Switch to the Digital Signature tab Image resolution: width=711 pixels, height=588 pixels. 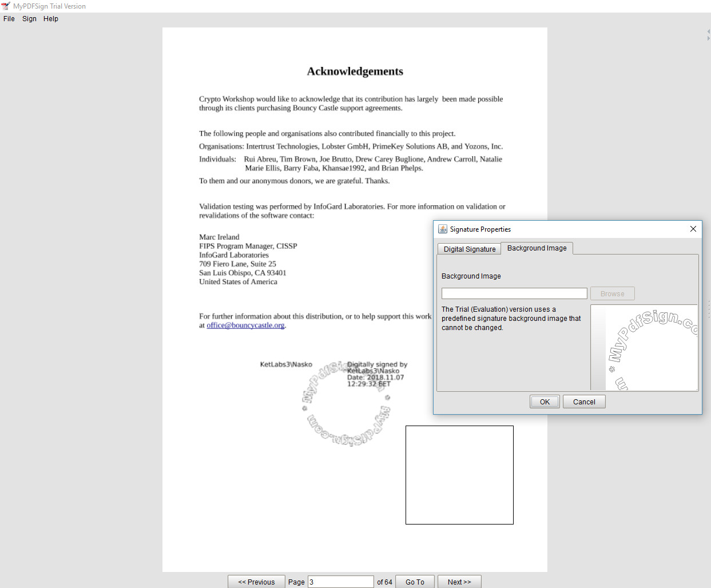[x=470, y=249]
